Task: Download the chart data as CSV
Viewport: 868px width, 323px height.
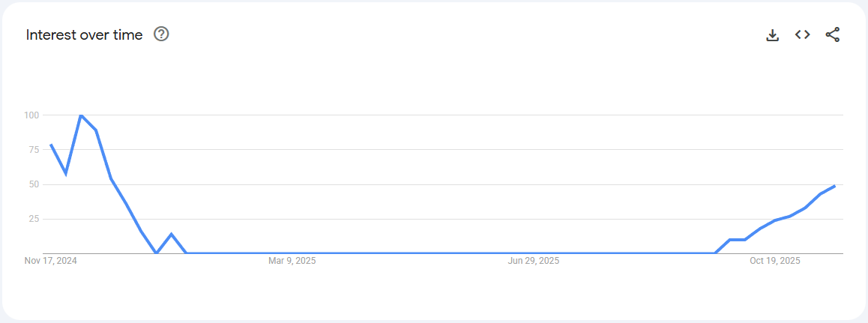Action: click(x=773, y=34)
